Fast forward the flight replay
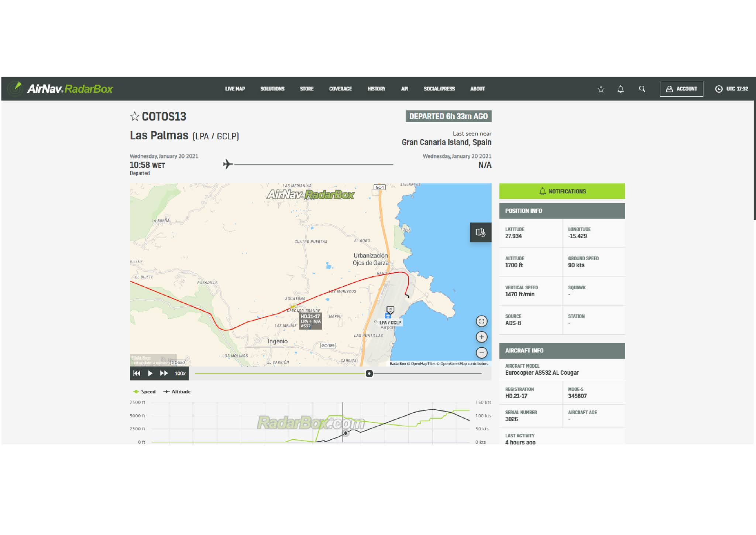This screenshot has height=535, width=756. point(164,374)
